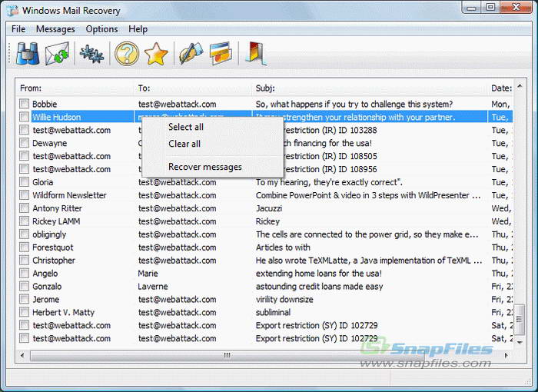Click the vertical scrollbar down arrow
The height and width of the screenshot is (392, 538).
520,342
